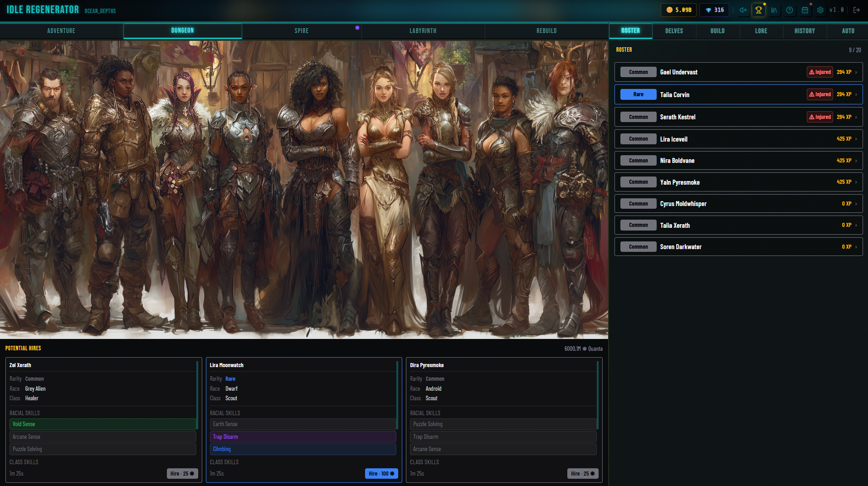The width and height of the screenshot is (868, 486).
Task: Click the Injured warning badge on Gael Undervast
Action: click(x=820, y=72)
